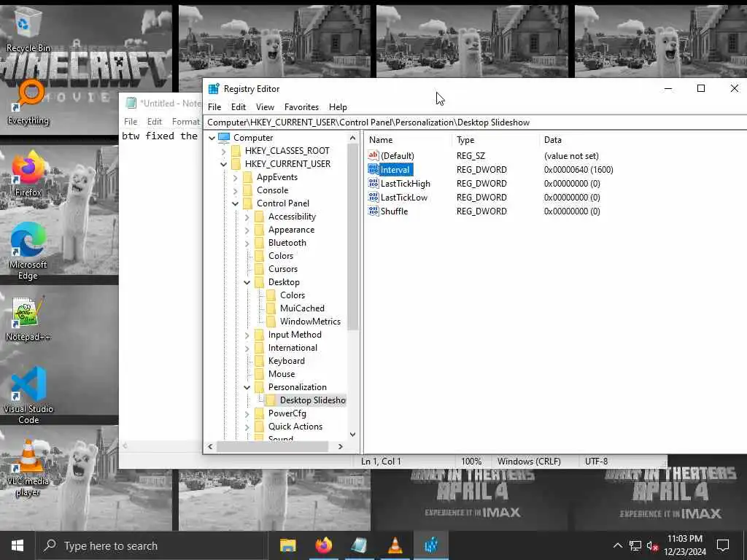
Task: Open the VLC media player desktop shortcut
Action: pyautogui.click(x=28, y=467)
